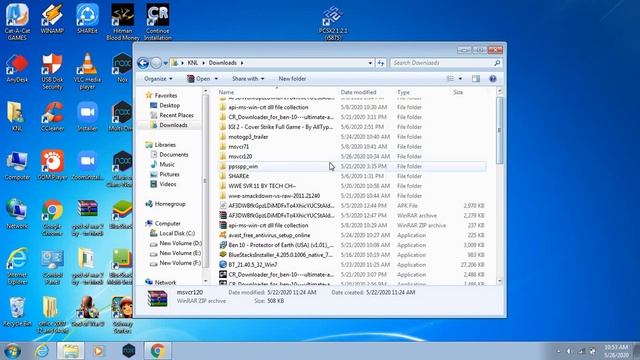Open the media player taskbar icon
The width and height of the screenshot is (640, 360).
coord(98,351)
